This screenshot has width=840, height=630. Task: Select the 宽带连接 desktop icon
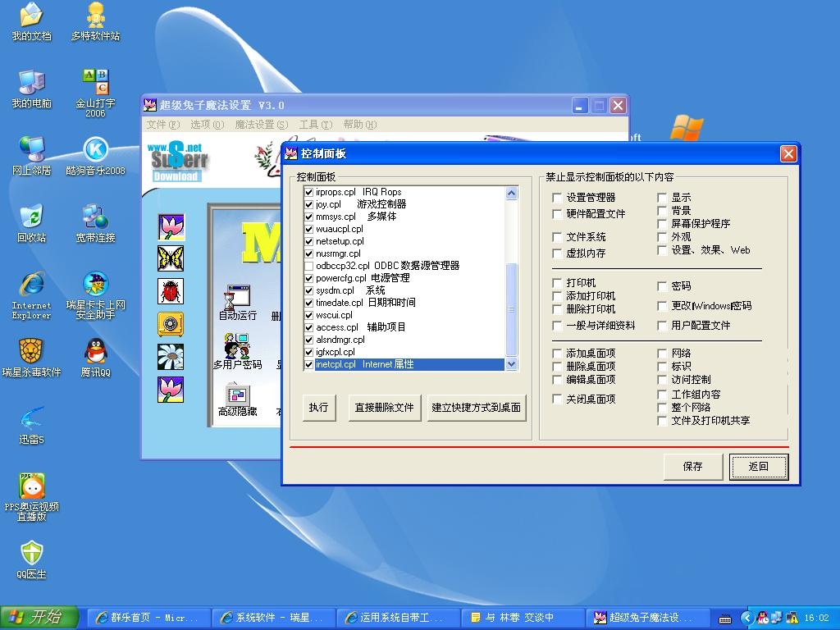coord(95,223)
